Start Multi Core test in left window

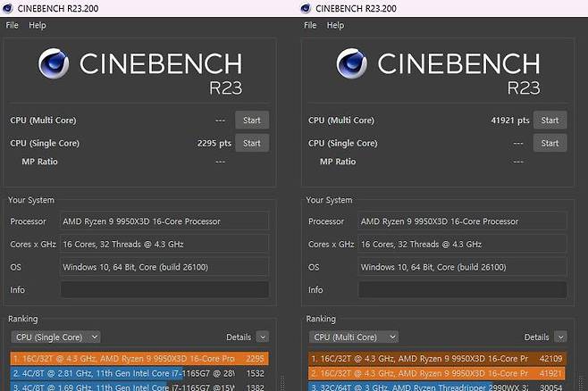251,121
